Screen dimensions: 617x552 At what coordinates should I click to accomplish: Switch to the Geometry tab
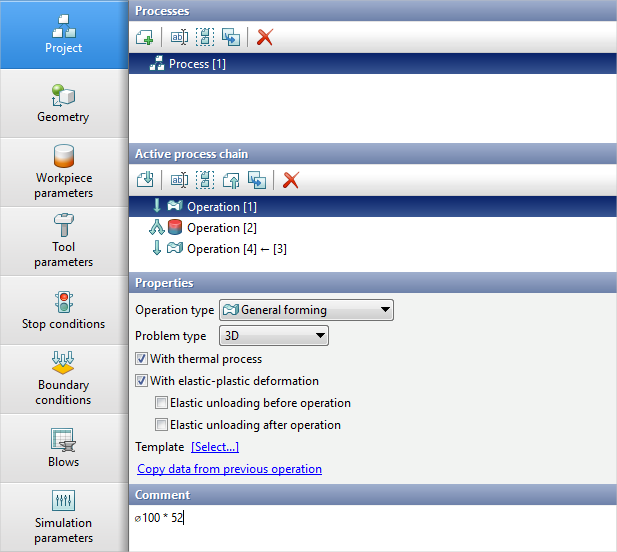coord(64,103)
